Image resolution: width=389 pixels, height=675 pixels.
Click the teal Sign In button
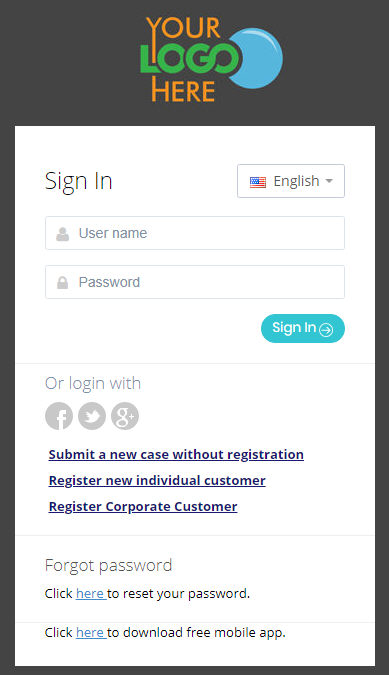point(303,328)
